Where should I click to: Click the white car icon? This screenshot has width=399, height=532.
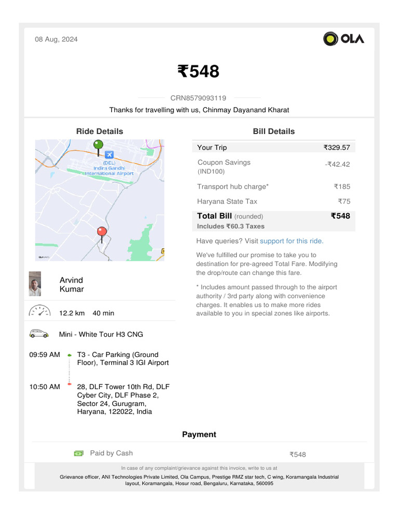click(39, 334)
